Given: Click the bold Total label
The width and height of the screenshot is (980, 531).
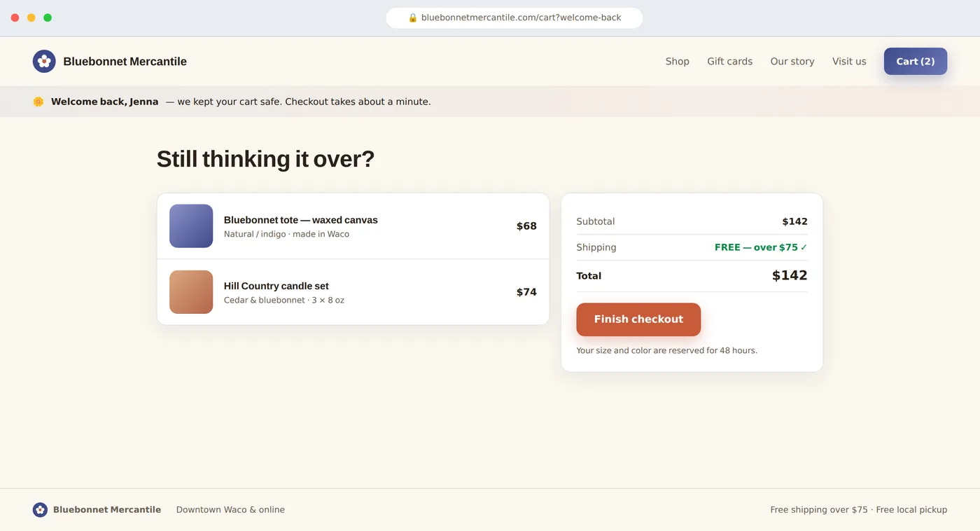Looking at the screenshot, I should coord(589,276).
